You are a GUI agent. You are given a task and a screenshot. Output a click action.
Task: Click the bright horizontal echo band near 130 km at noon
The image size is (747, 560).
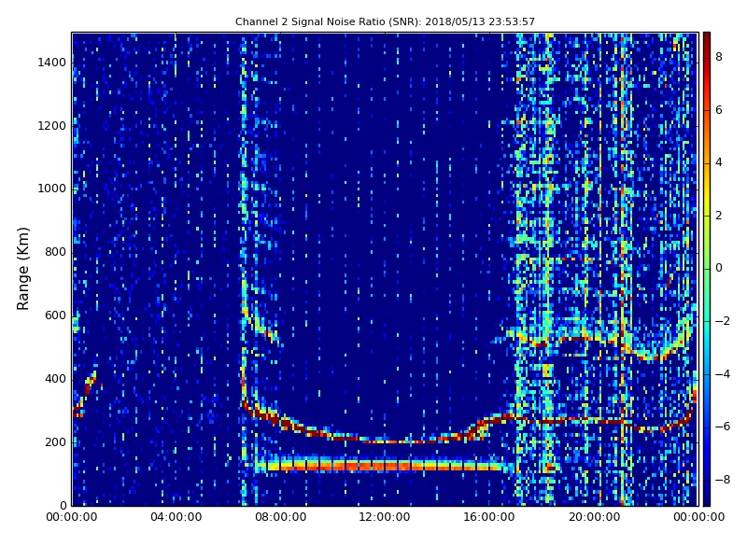384,464
